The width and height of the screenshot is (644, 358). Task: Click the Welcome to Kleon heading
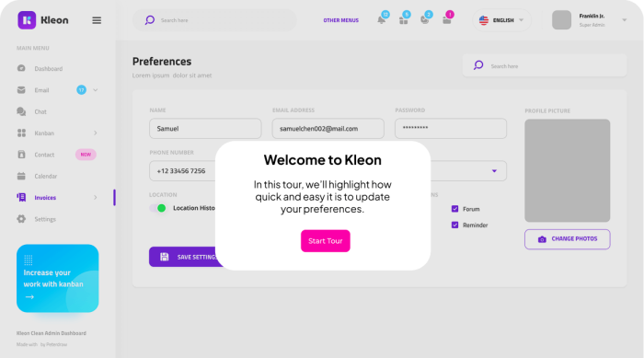coord(322,160)
